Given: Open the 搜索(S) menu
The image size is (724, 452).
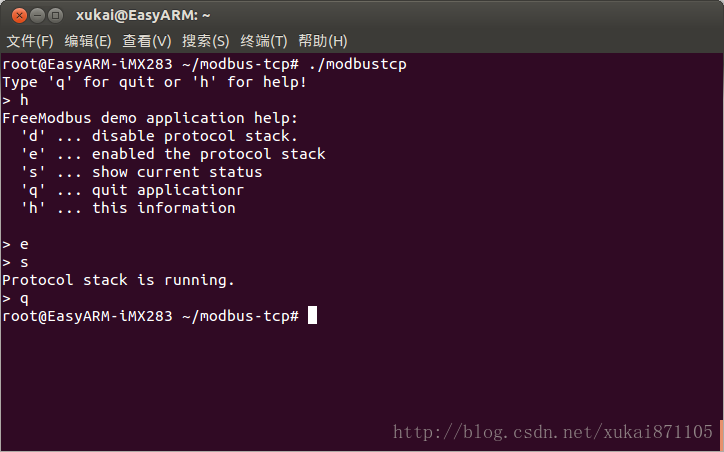Looking at the screenshot, I should pos(205,41).
